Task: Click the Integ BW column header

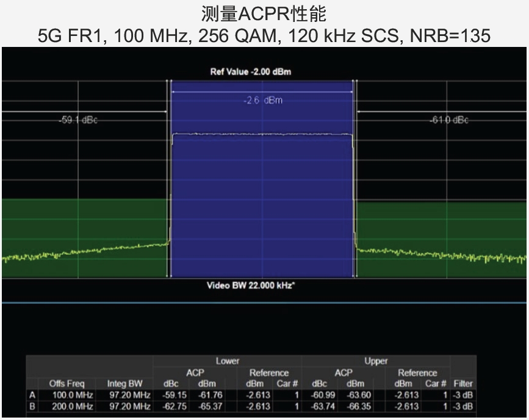Action: pyautogui.click(x=124, y=384)
